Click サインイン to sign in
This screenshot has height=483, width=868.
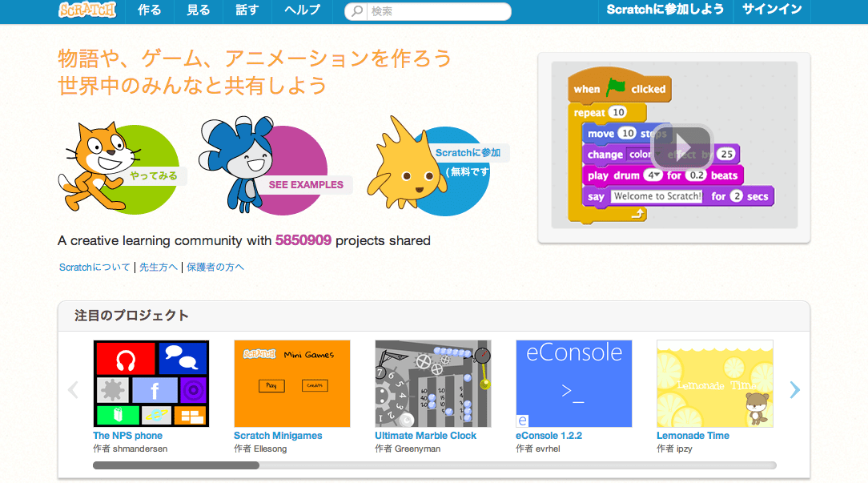click(772, 10)
